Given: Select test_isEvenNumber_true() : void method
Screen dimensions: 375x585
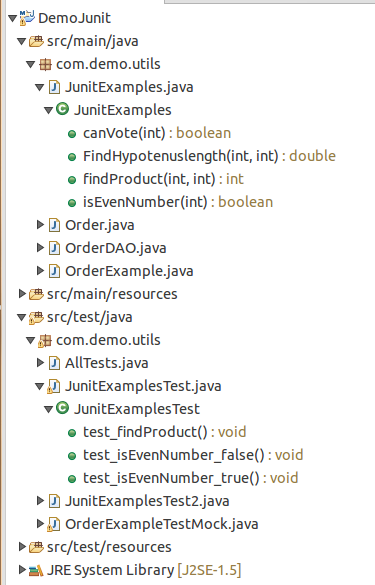Looking at the screenshot, I should point(190,478).
